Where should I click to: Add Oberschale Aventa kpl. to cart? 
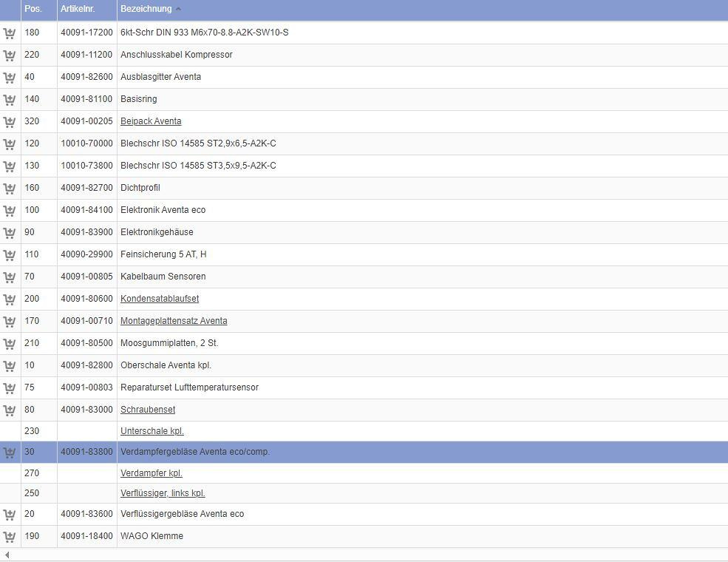click(10, 366)
